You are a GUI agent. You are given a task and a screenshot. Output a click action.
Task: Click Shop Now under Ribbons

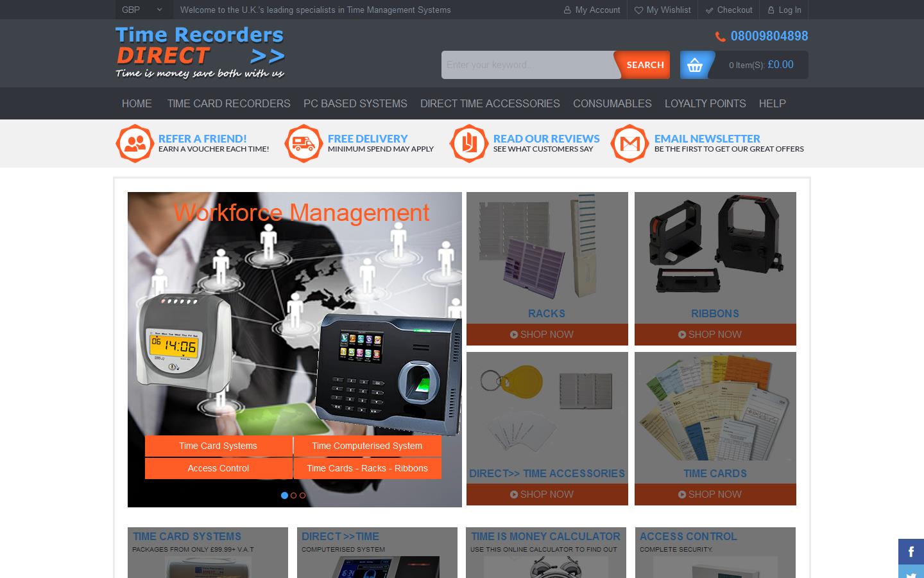pyautogui.click(x=715, y=335)
